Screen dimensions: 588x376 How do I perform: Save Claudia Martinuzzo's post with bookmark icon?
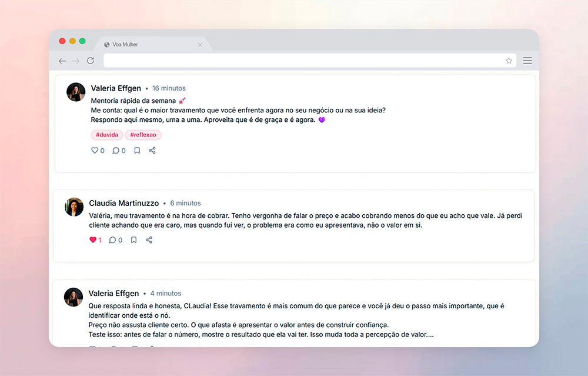133,240
